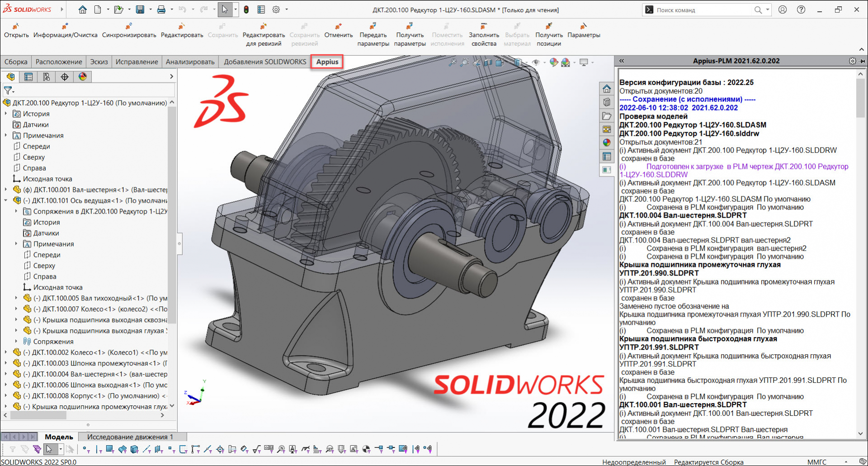Viewport: 868px width, 466px height.
Task: Expand the manager pane tabs chevron arrow
Action: (x=171, y=76)
